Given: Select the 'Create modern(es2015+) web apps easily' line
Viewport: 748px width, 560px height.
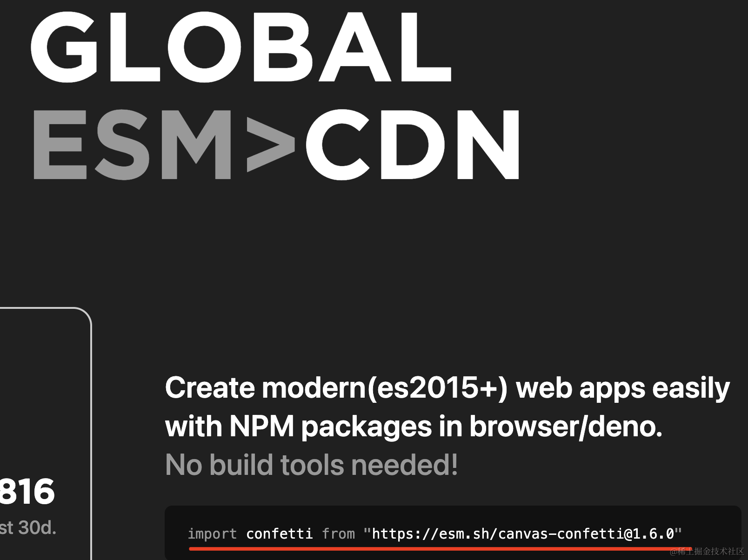Looking at the screenshot, I should pyautogui.click(x=447, y=388).
